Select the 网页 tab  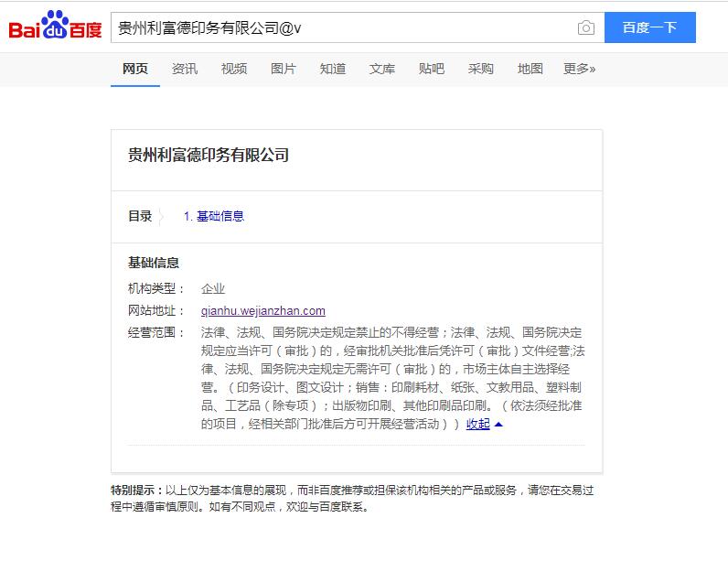[135, 69]
